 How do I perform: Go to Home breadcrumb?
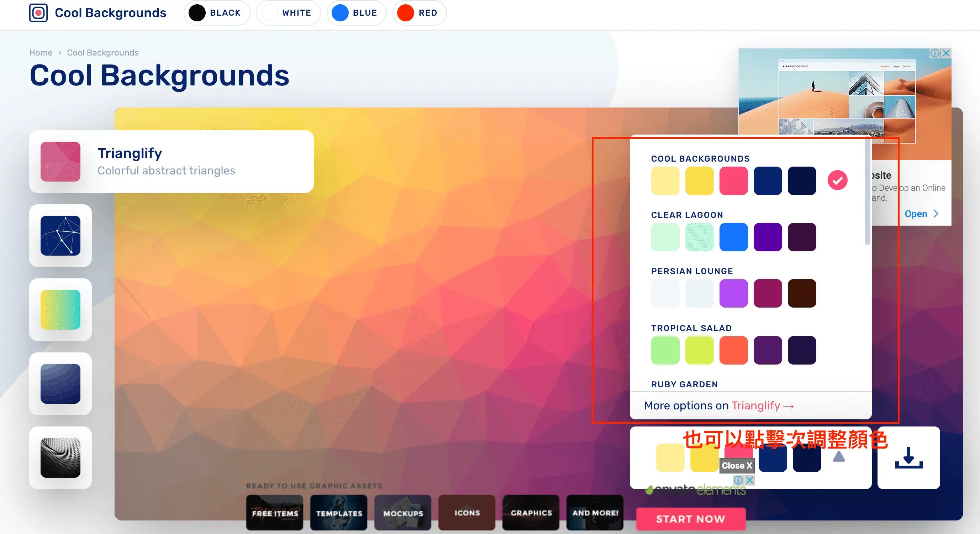(x=41, y=53)
